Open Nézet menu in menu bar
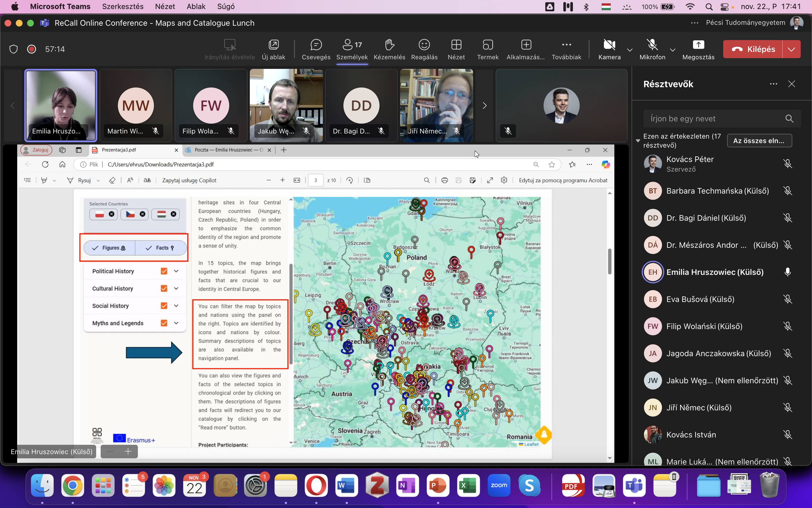The height and width of the screenshot is (508, 812). pos(165,6)
